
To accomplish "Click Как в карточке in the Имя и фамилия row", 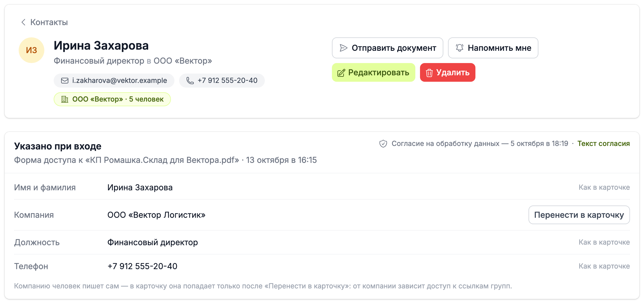I will 604,187.
